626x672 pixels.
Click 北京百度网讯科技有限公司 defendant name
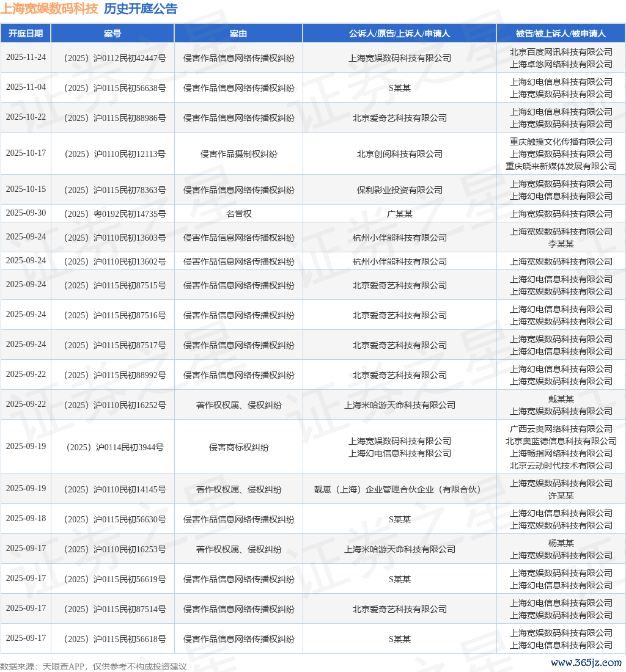pos(561,52)
